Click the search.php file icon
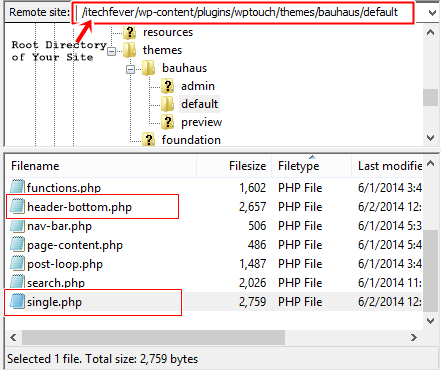This screenshot has width=441, height=370. tap(17, 281)
